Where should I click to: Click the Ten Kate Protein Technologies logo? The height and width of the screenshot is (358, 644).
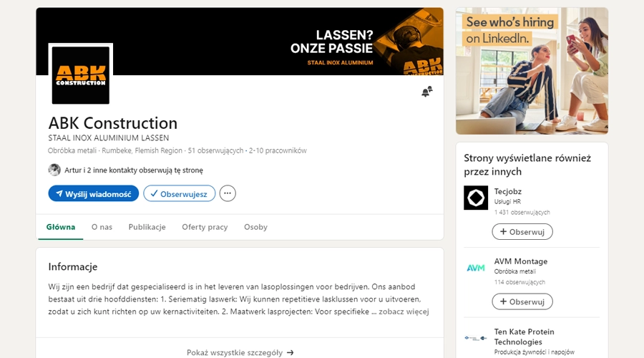pos(476,337)
